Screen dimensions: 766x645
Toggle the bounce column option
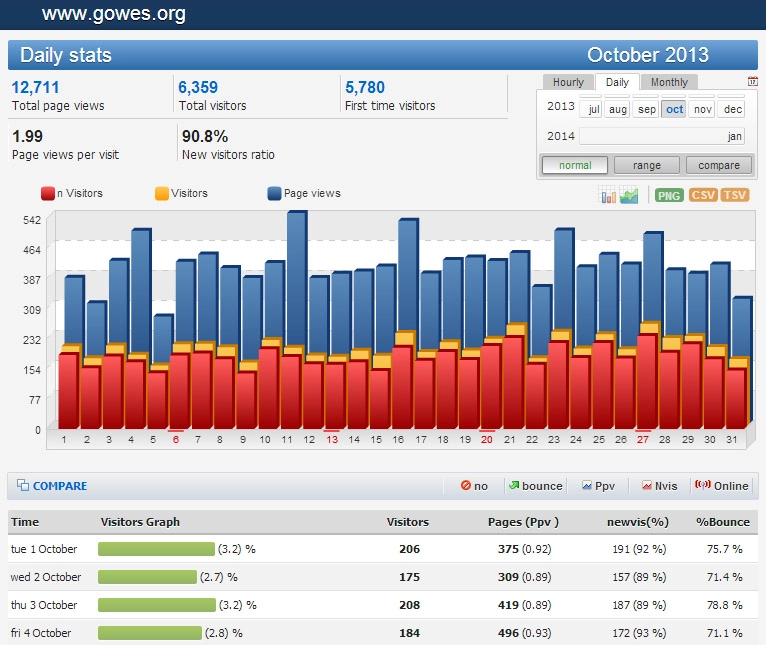pyautogui.click(x=535, y=486)
